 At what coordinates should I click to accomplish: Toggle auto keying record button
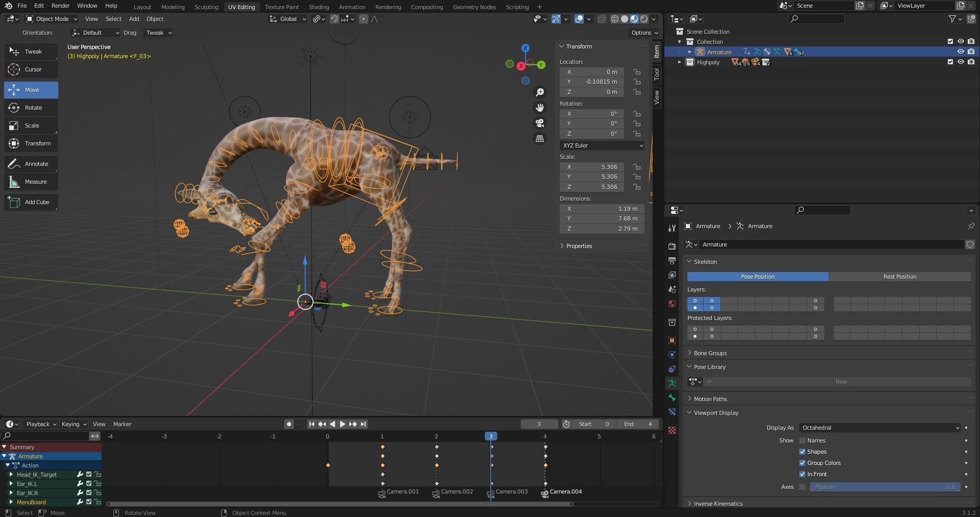click(x=289, y=424)
